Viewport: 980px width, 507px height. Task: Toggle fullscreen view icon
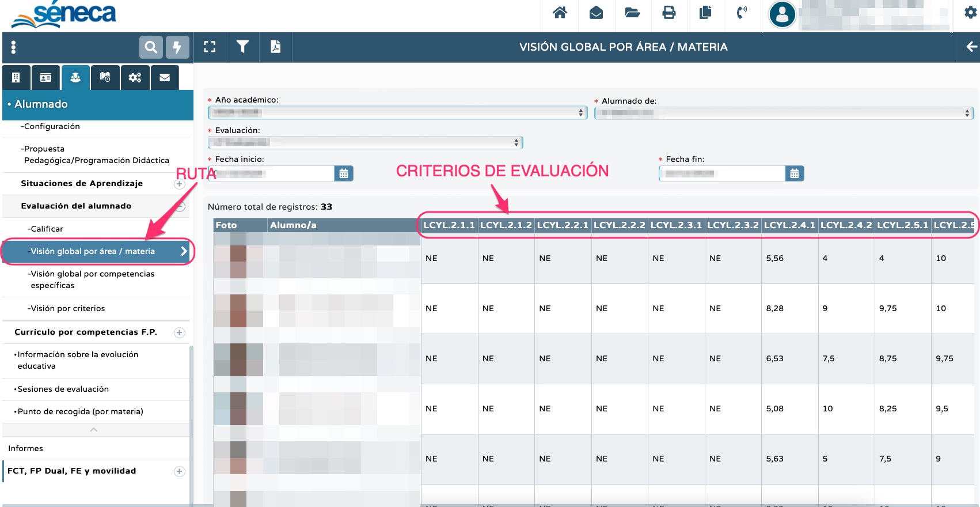210,47
